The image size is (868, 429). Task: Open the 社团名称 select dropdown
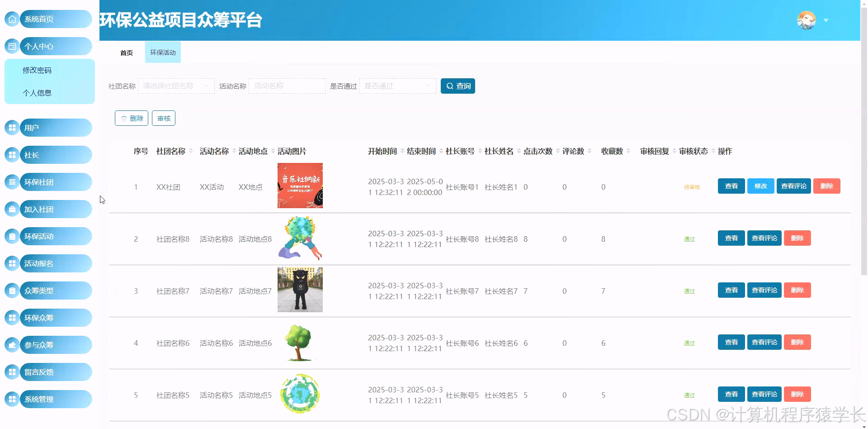tap(176, 86)
